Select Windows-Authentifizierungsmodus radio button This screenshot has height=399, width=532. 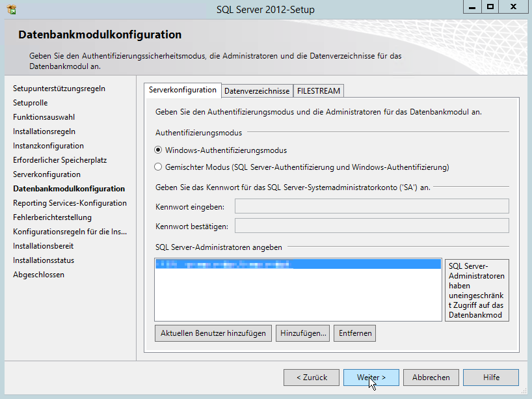pos(158,150)
